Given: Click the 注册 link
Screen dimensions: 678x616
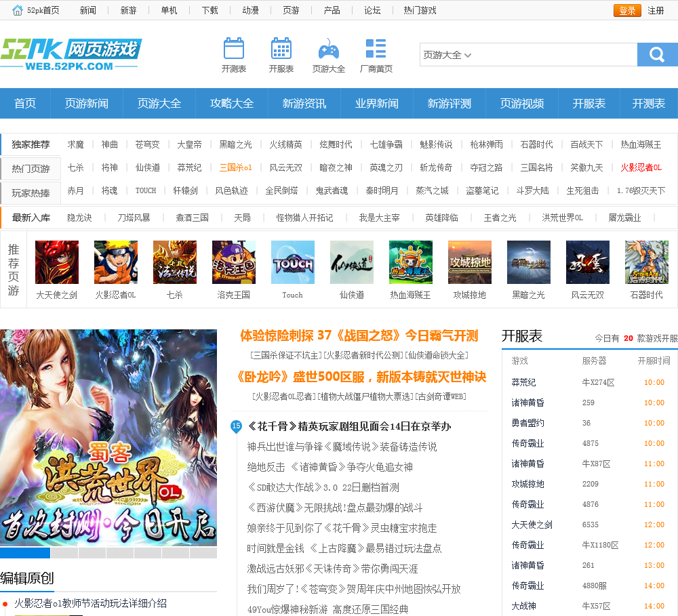Looking at the screenshot, I should 656,10.
